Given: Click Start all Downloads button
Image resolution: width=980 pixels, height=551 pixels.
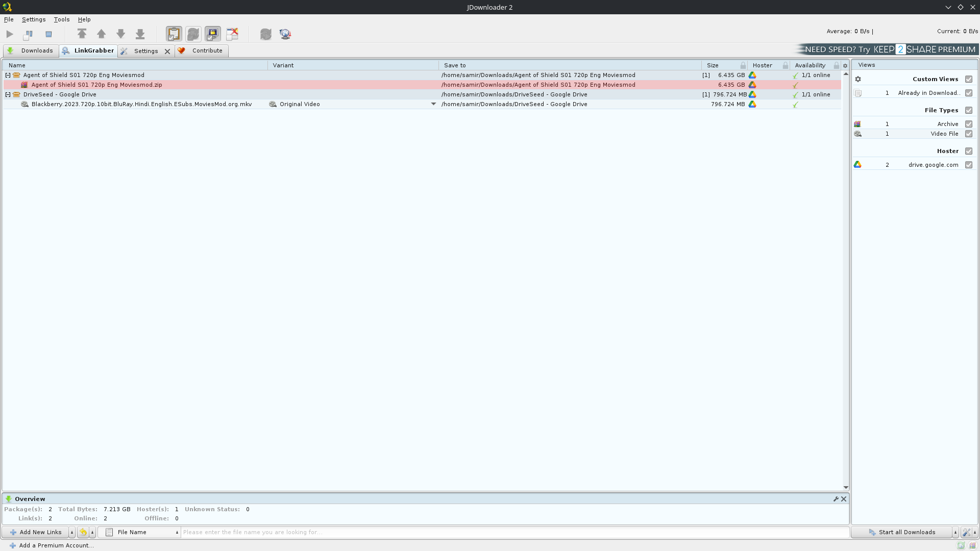Looking at the screenshot, I should coord(901,532).
